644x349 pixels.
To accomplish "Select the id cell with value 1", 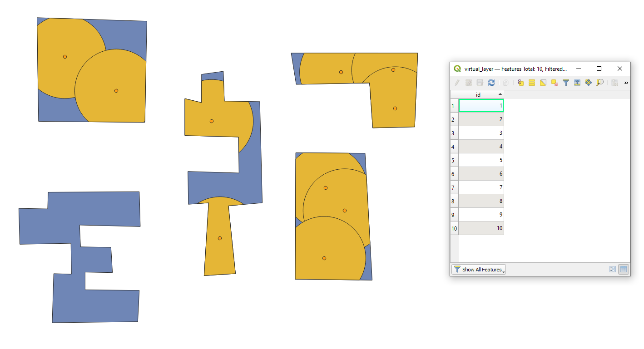I will pyautogui.click(x=481, y=106).
